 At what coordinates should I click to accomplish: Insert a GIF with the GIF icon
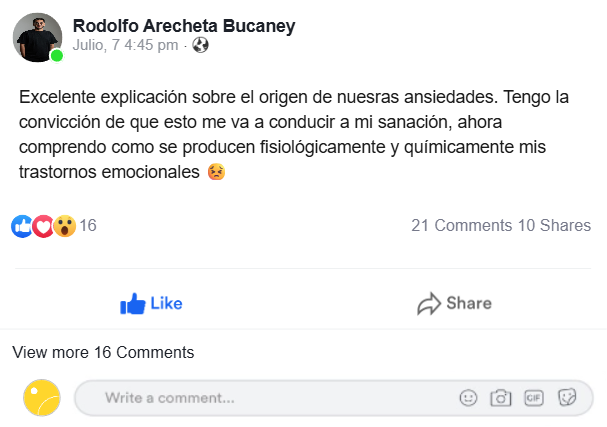(x=533, y=398)
